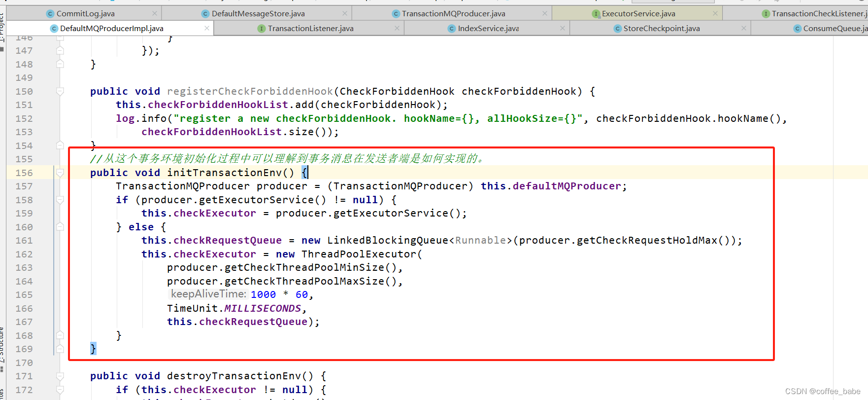
Task: Collapse the if block at line 158
Action: point(60,200)
